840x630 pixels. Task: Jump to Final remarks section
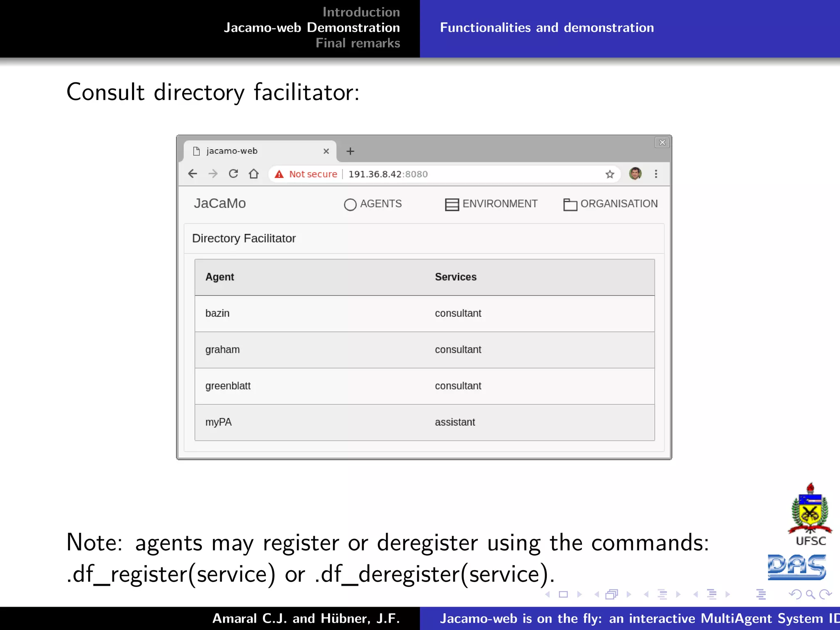click(x=358, y=43)
